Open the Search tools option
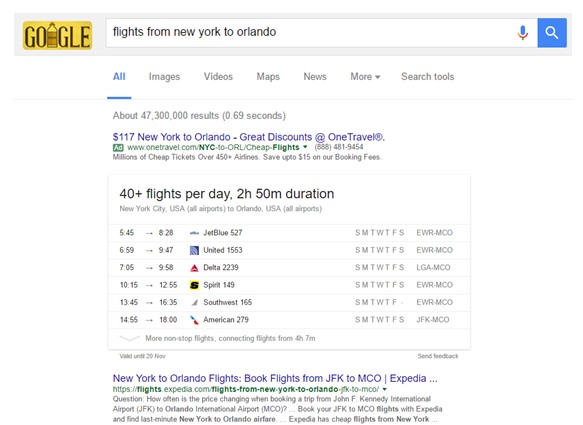Image resolution: width=583 pixels, height=425 pixels. coord(428,77)
